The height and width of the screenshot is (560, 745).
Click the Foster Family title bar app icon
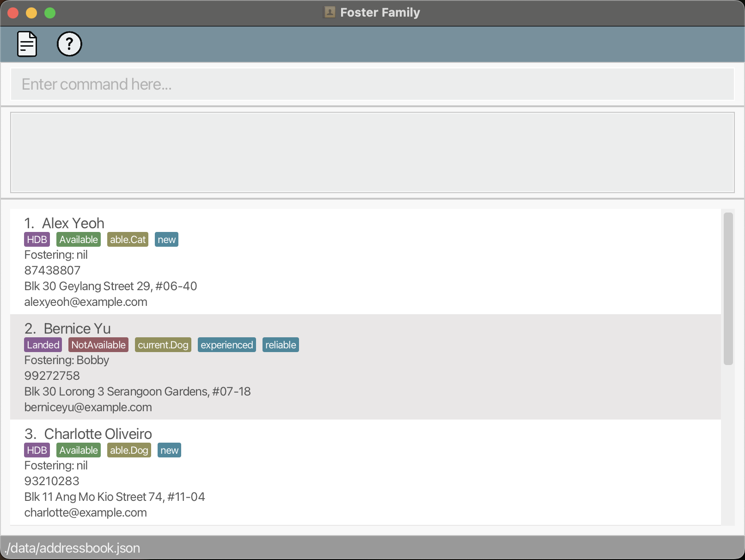[x=330, y=12]
